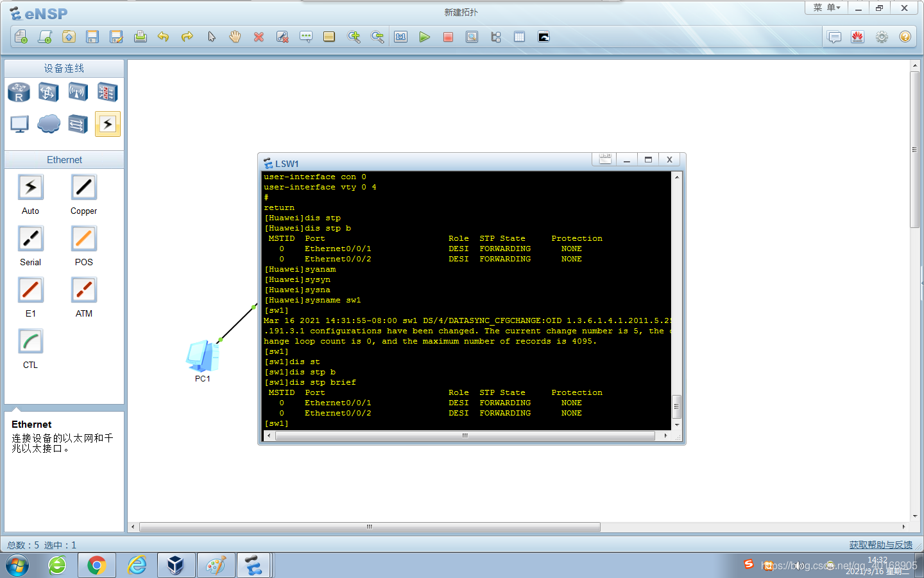Show all interfaces toolbar icon

[x=495, y=37]
